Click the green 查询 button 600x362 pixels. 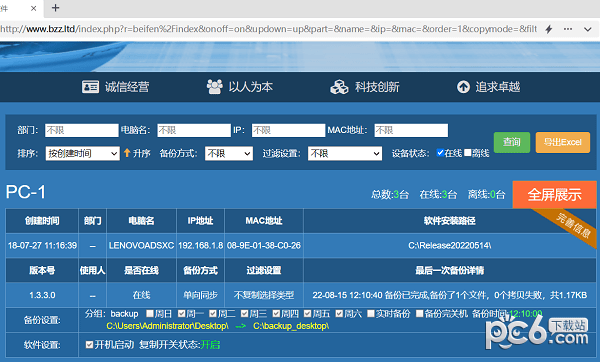[512, 142]
